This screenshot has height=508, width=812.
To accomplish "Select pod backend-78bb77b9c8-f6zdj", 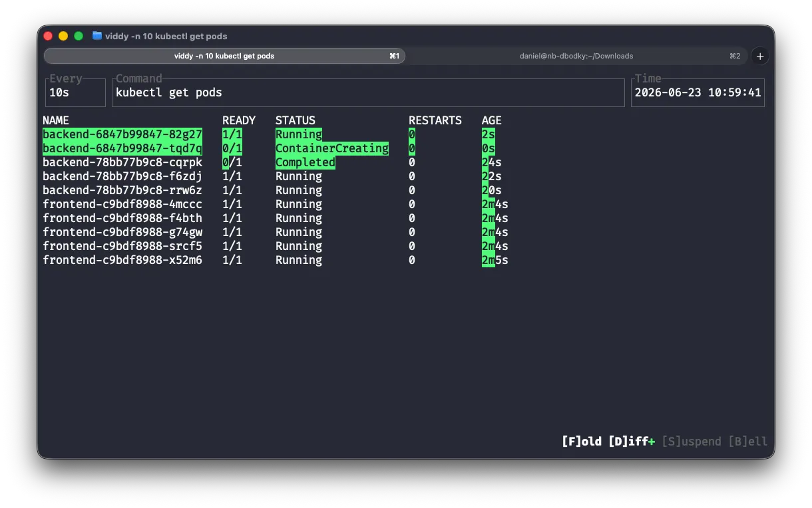I will click(122, 176).
